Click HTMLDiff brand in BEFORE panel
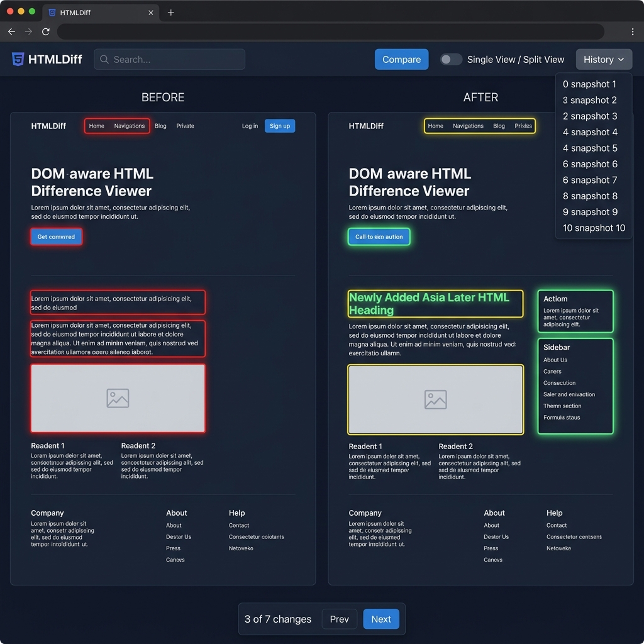Screen dimensions: 644x644 click(48, 126)
